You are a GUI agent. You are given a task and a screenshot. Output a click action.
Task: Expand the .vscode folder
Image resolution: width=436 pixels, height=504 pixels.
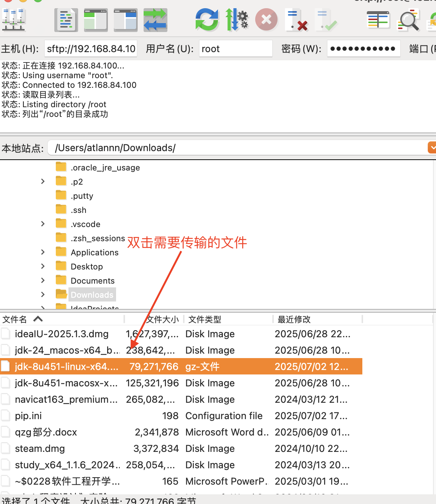click(43, 224)
